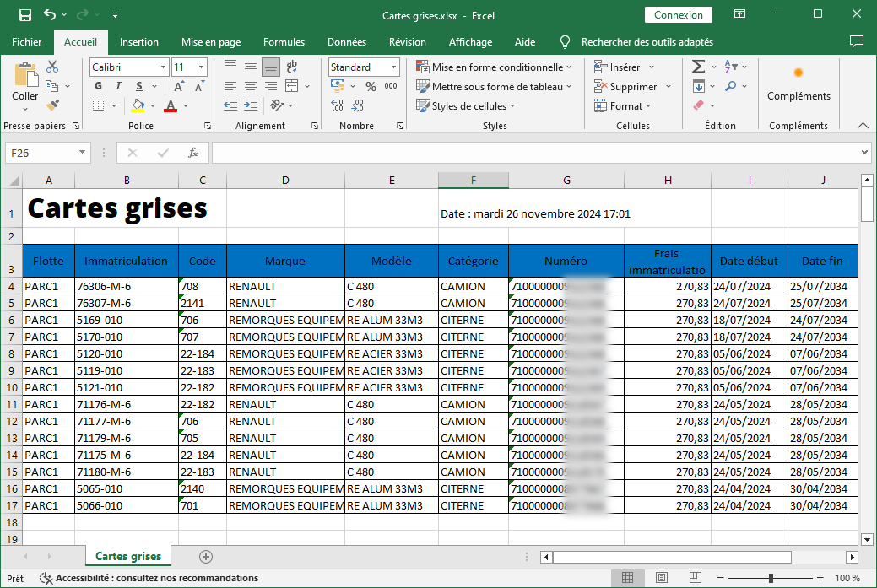The width and height of the screenshot is (877, 588).
Task: Switch to Page Layout view in status bar
Action: click(662, 577)
